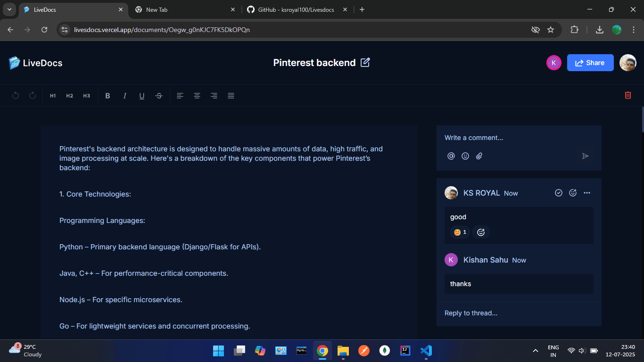
Task: Open the tracking protection eye icon
Action: pyautogui.click(x=535, y=30)
